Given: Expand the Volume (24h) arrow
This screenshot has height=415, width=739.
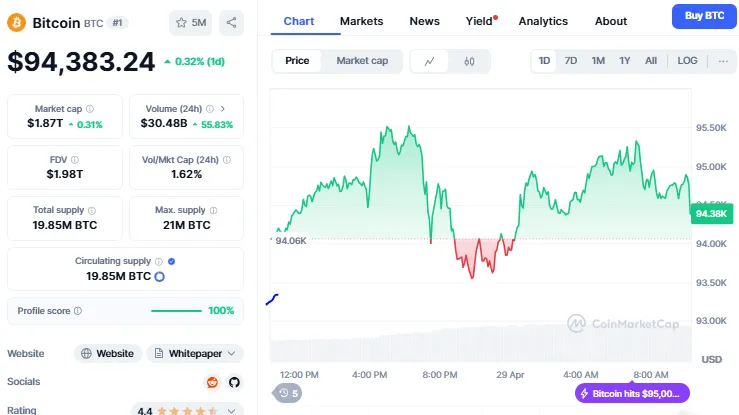Looking at the screenshot, I should coord(223,109).
